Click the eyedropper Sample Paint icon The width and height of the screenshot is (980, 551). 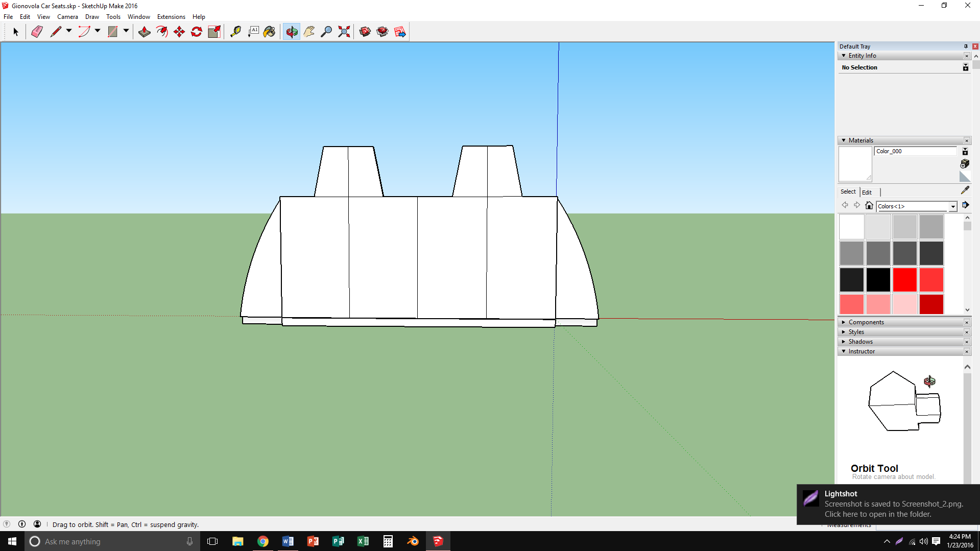click(x=965, y=190)
